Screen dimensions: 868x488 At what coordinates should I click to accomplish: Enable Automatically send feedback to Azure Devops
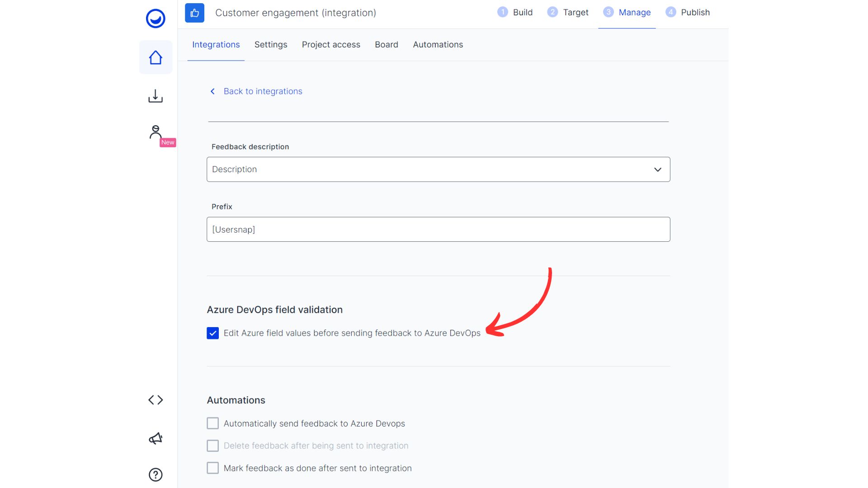tap(212, 423)
